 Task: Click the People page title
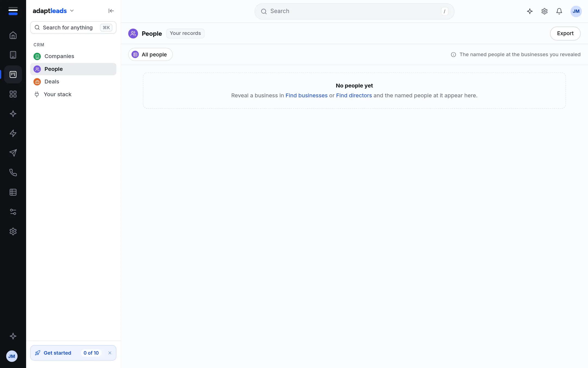coord(152,34)
